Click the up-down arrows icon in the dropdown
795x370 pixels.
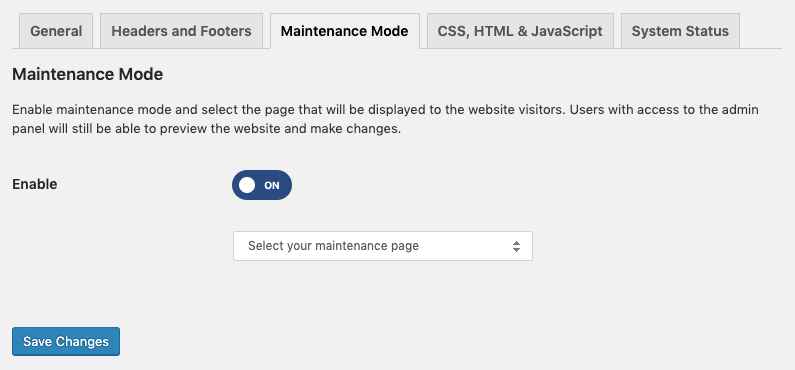[516, 247]
